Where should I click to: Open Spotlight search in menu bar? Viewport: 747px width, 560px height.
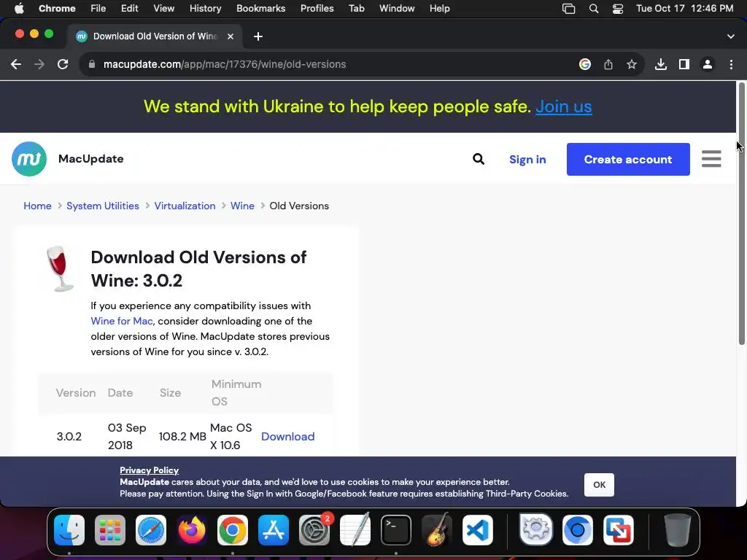point(594,9)
